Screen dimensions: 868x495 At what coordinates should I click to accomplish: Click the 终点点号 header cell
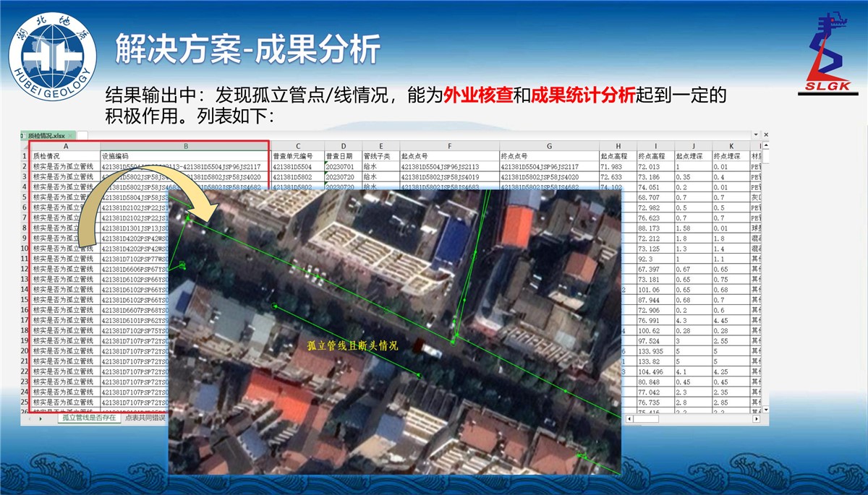coord(549,155)
